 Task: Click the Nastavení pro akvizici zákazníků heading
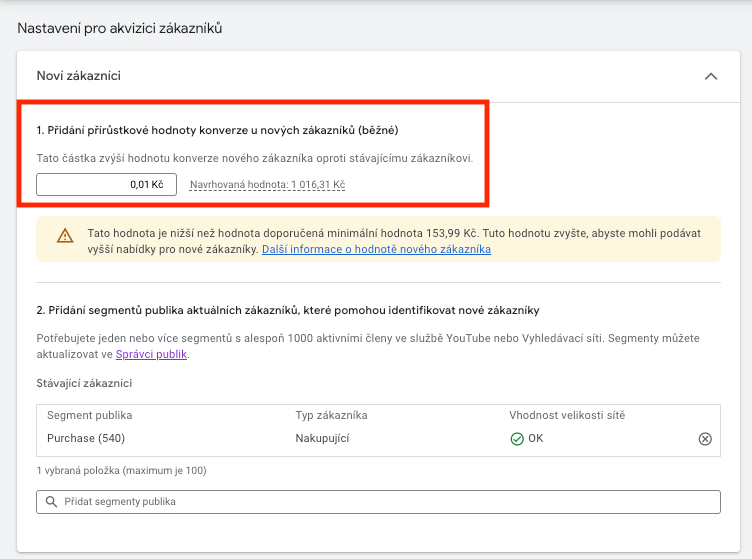tap(119, 28)
